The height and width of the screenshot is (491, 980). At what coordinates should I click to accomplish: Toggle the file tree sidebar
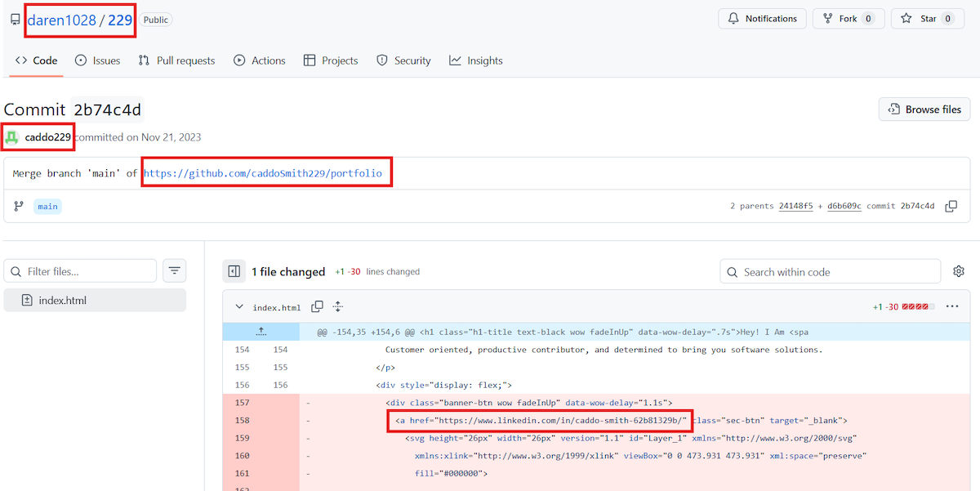pos(234,271)
